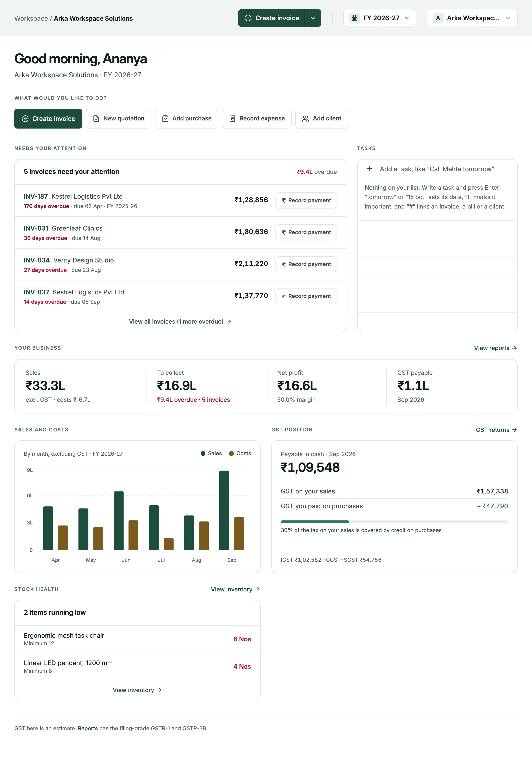Click the A avatar in the workspace switcher
Image resolution: width=532 pixels, height=764 pixels.
point(438,18)
